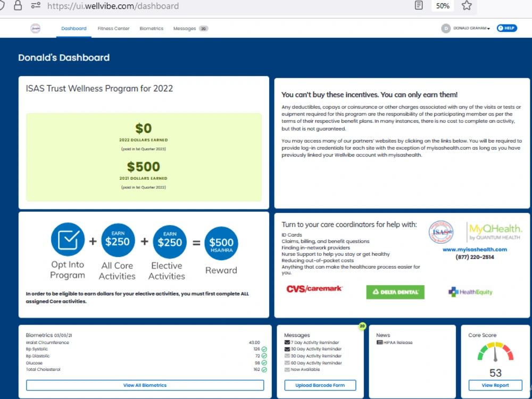Click the envelope icon beside Now Available
532x399 pixels.
pos(287,370)
